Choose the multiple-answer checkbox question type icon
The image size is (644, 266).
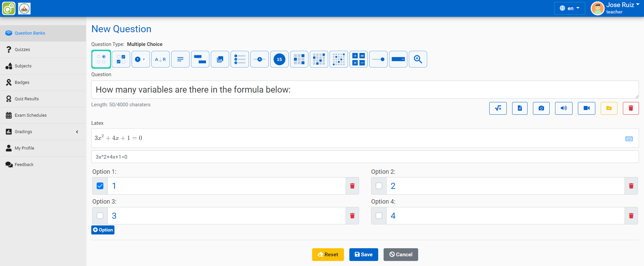click(x=121, y=59)
